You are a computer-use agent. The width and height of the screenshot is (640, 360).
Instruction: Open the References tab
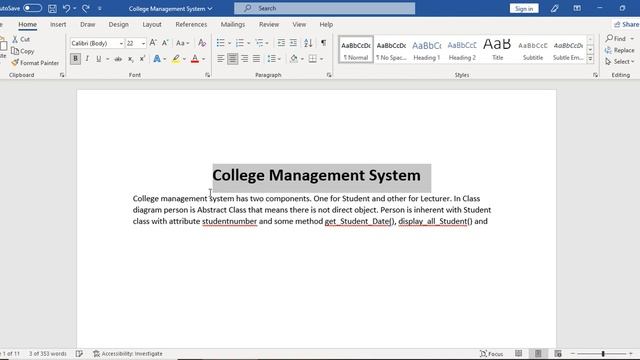click(191, 24)
